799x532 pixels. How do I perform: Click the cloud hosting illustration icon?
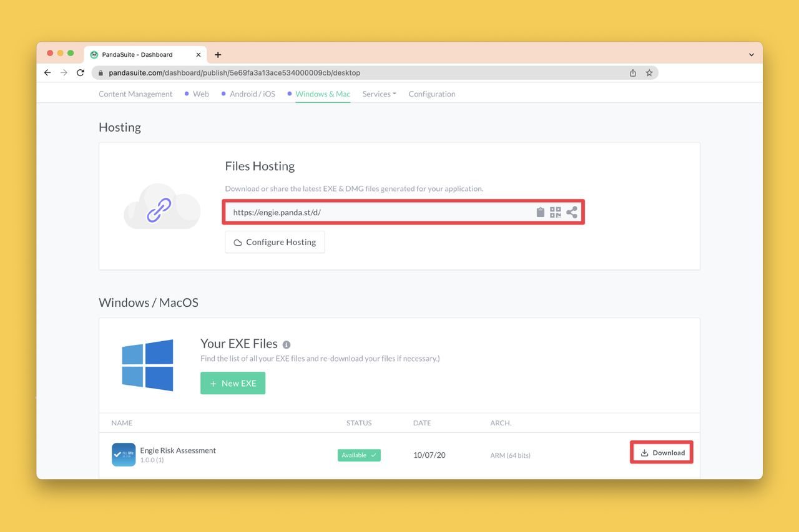point(162,206)
